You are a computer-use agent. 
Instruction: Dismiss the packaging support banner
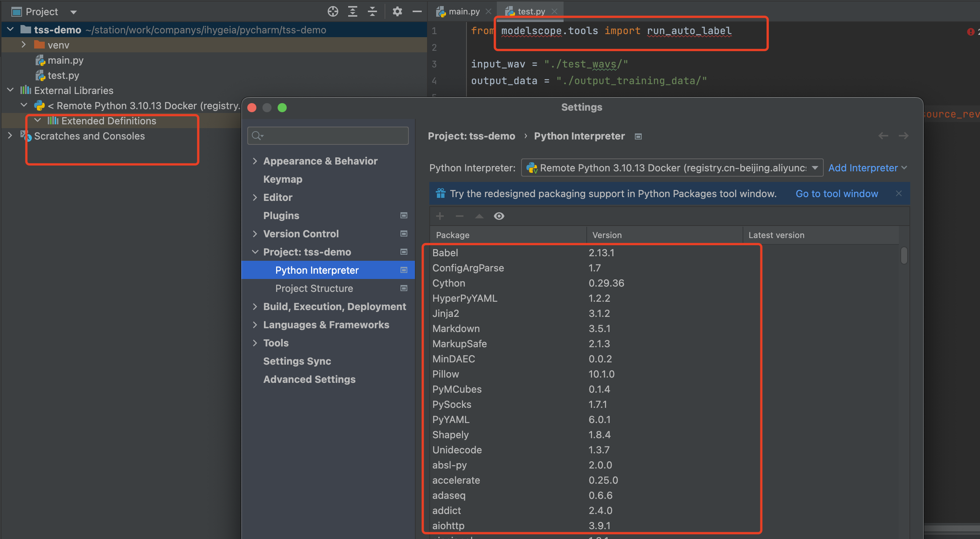(898, 193)
